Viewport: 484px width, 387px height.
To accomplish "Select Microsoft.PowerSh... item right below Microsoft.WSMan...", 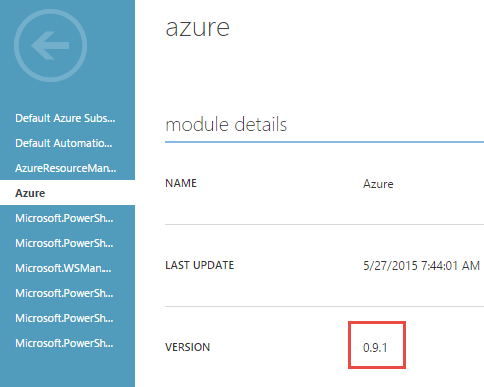I will 64,293.
